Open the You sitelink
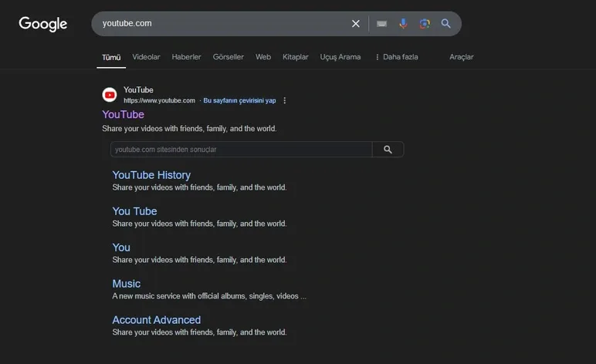The width and height of the screenshot is (596, 364). [121, 248]
